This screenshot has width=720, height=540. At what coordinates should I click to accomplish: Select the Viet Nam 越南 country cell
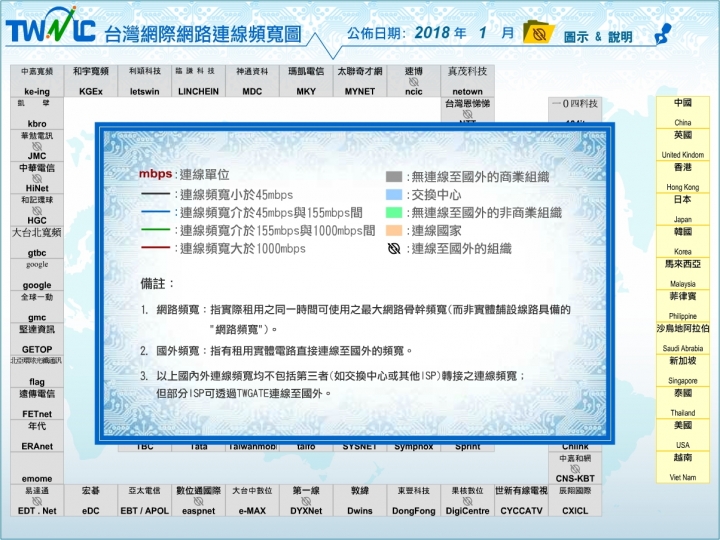[683, 467]
